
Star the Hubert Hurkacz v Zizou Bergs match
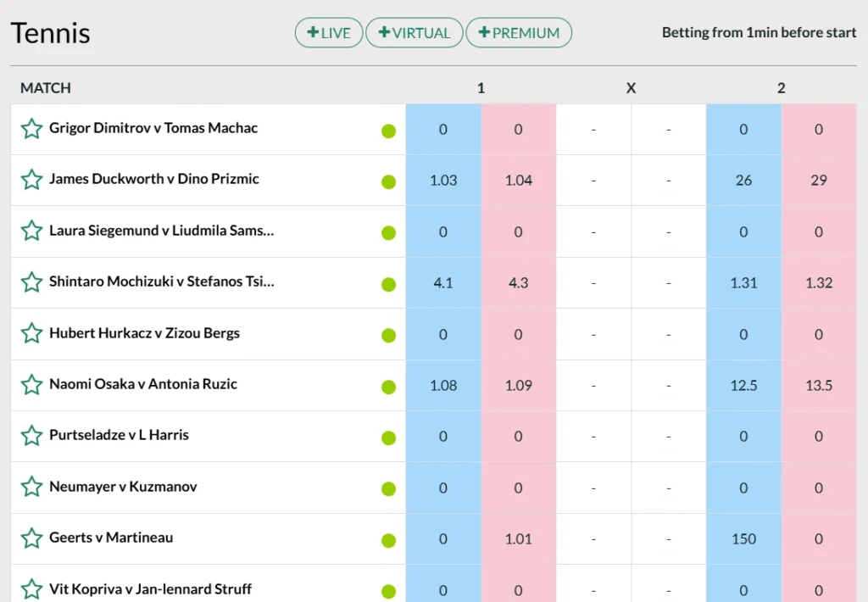pos(31,333)
